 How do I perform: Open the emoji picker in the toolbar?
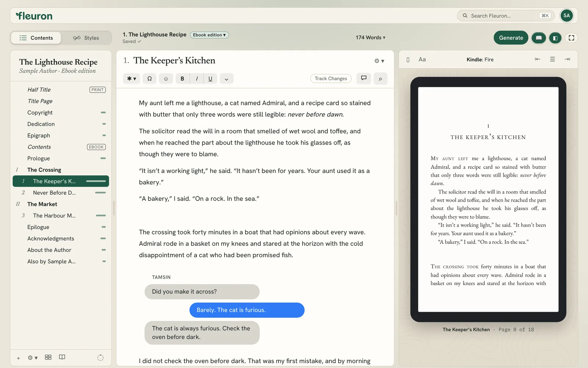[166, 78]
